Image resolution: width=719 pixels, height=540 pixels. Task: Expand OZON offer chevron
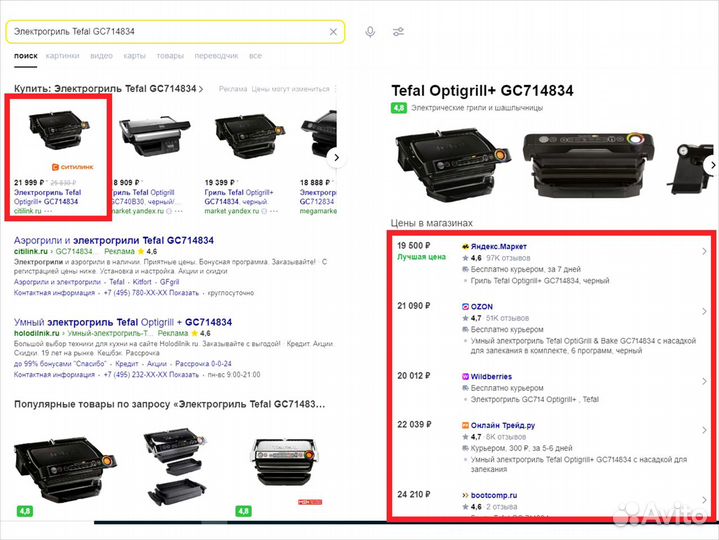tap(704, 311)
